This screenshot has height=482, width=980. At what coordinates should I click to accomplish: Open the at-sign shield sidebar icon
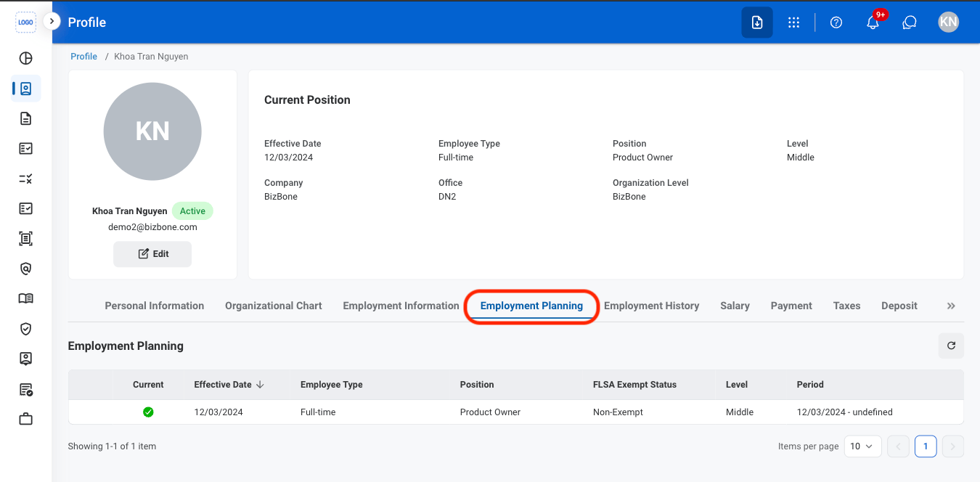click(25, 269)
